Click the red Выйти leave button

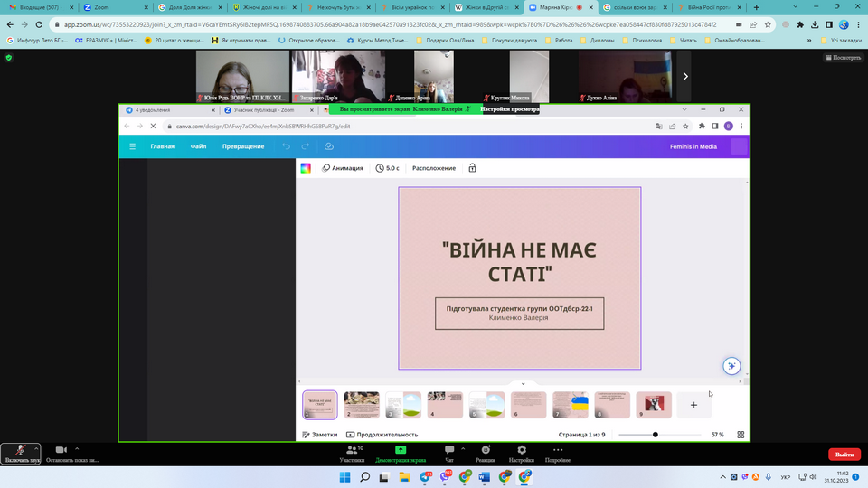coord(844,455)
